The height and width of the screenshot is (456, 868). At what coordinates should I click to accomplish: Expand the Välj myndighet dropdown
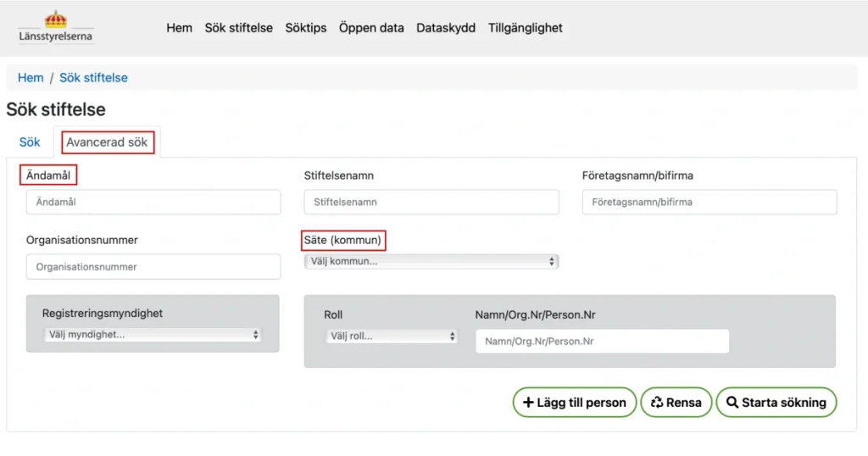point(152,335)
